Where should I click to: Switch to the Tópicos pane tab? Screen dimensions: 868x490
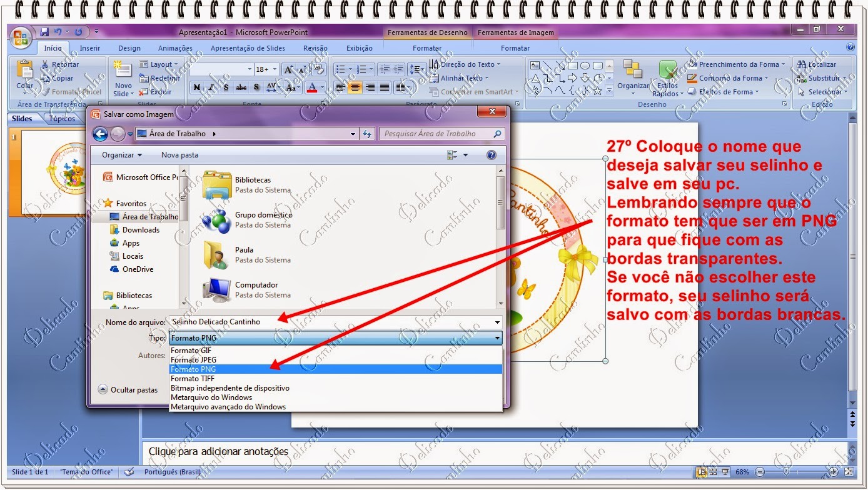coord(62,119)
